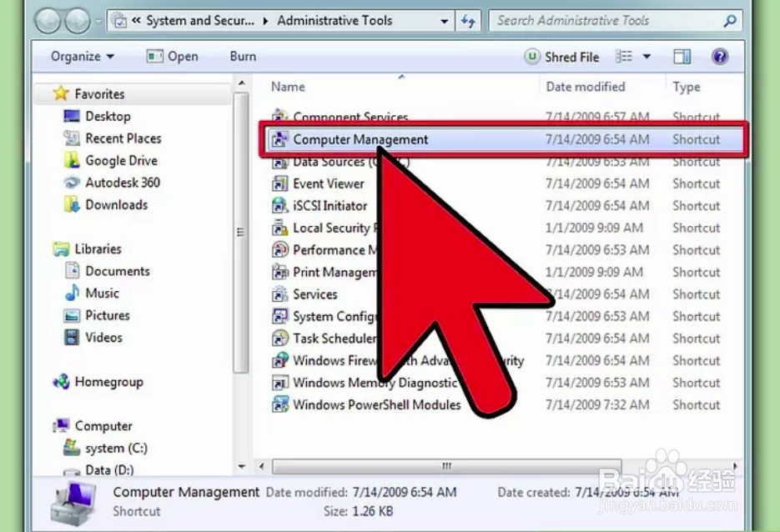This screenshot has height=532, width=780.
Task: Select the Computer Management shortcut icon
Action: tap(279, 139)
